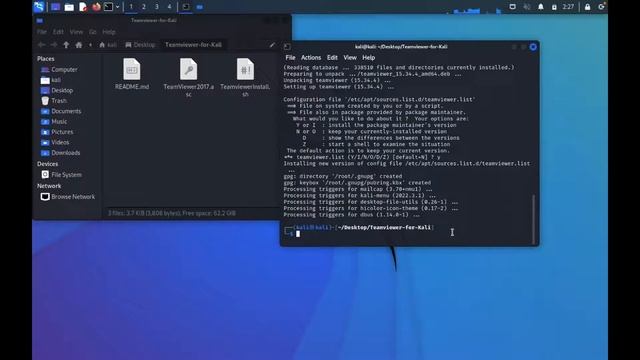Image resolution: width=640 pixels, height=360 pixels.
Task: Go to parent folder up arrow
Action: point(66,45)
